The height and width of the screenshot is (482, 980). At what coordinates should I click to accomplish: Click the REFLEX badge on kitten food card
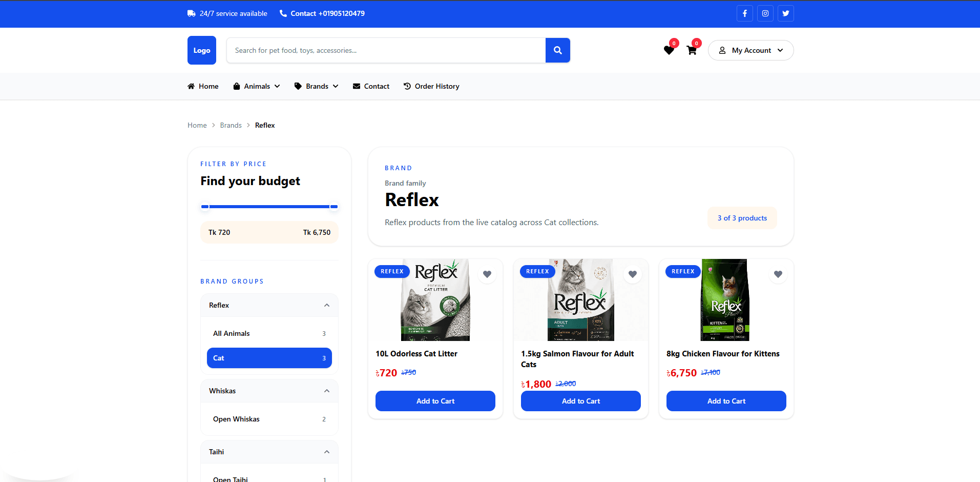683,271
